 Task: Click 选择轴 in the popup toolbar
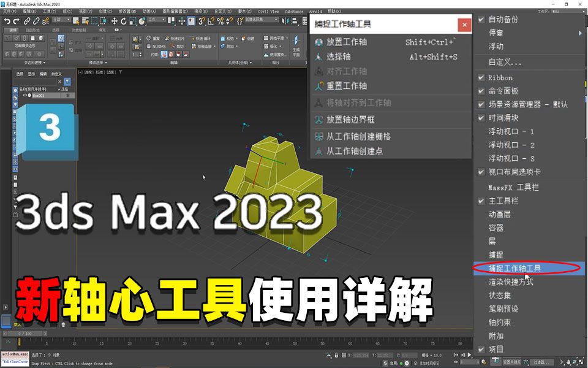338,56
